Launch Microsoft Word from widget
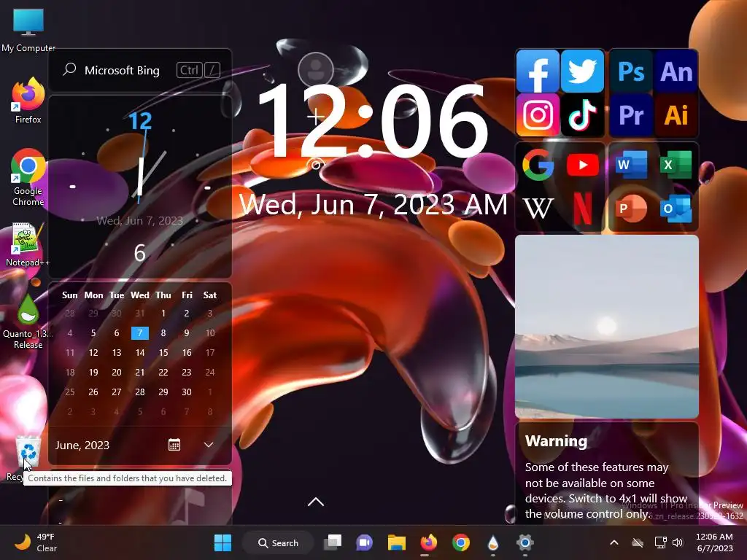 click(x=631, y=165)
